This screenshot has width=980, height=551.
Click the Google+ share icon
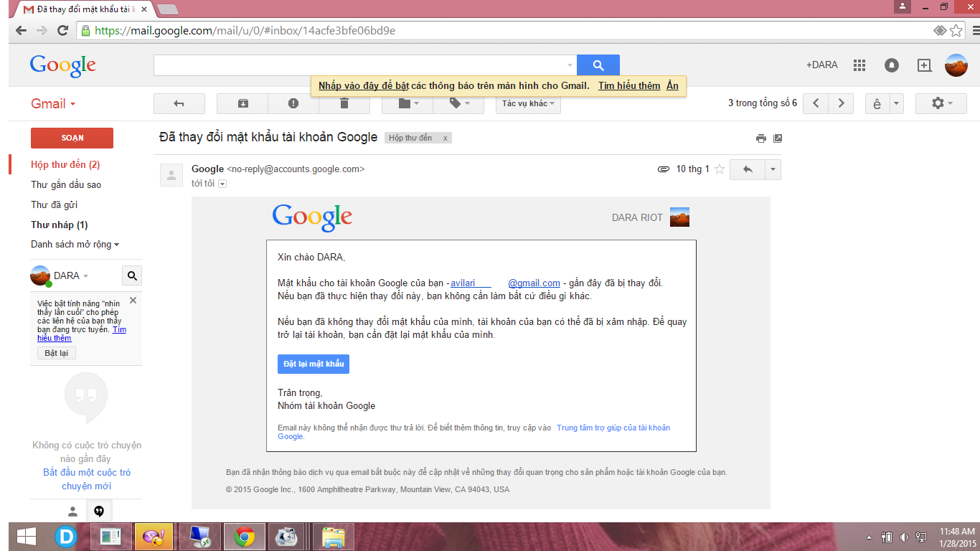pos(925,65)
